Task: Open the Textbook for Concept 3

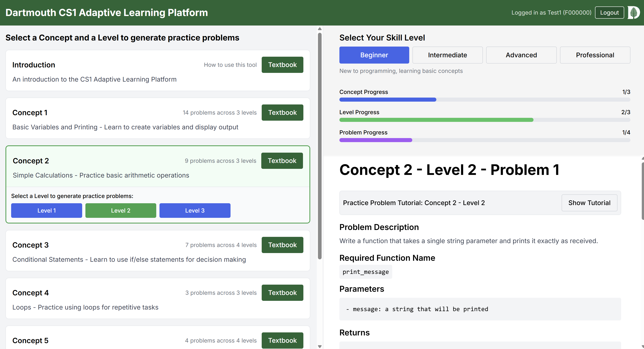Action: point(282,245)
